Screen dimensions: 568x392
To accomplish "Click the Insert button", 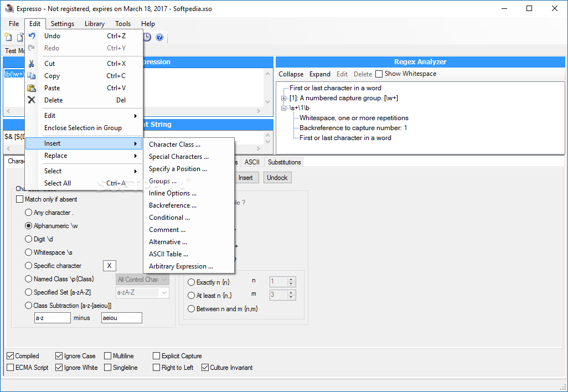I will [x=246, y=178].
